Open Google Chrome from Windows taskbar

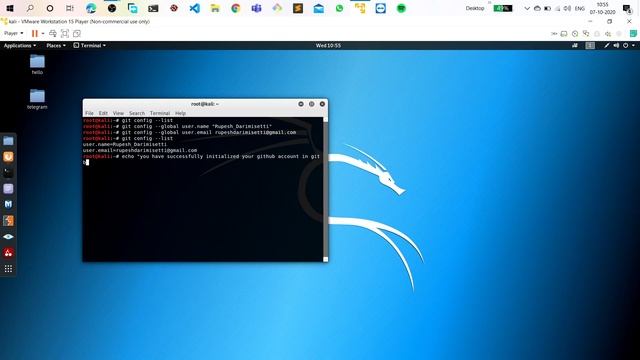click(236, 8)
